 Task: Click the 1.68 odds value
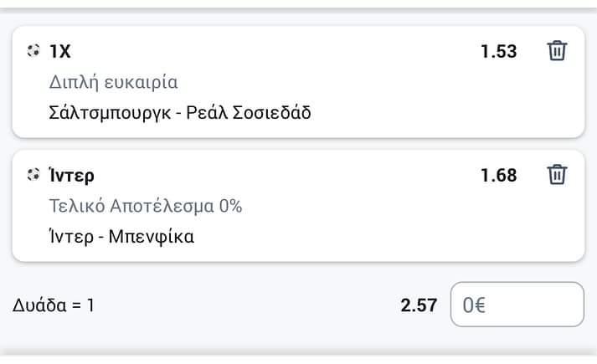(498, 176)
